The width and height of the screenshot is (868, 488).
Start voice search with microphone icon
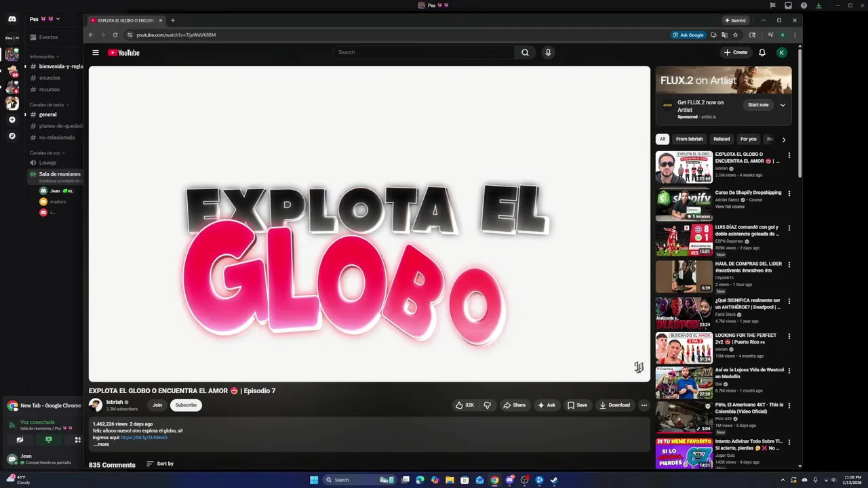point(548,52)
